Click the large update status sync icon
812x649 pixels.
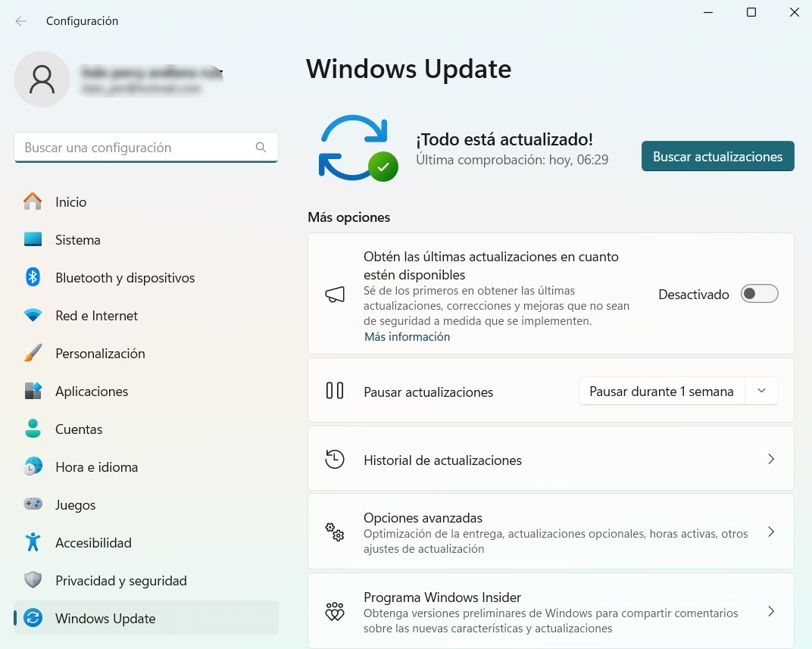pyautogui.click(x=358, y=148)
